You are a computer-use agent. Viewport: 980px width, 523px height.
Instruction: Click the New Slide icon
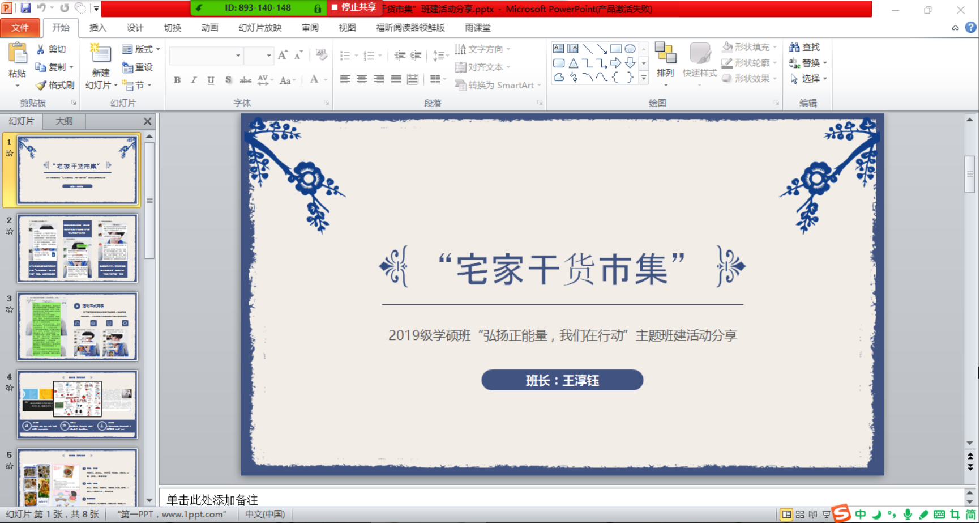(x=100, y=54)
